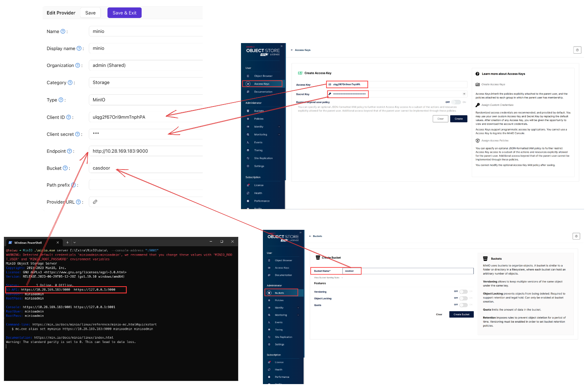Open a new tab in the terminal window
This screenshot has height=388, width=588.
pos(67,242)
